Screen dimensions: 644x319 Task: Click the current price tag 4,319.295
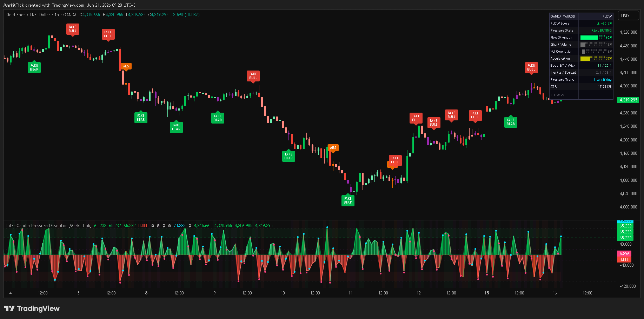[x=628, y=100]
